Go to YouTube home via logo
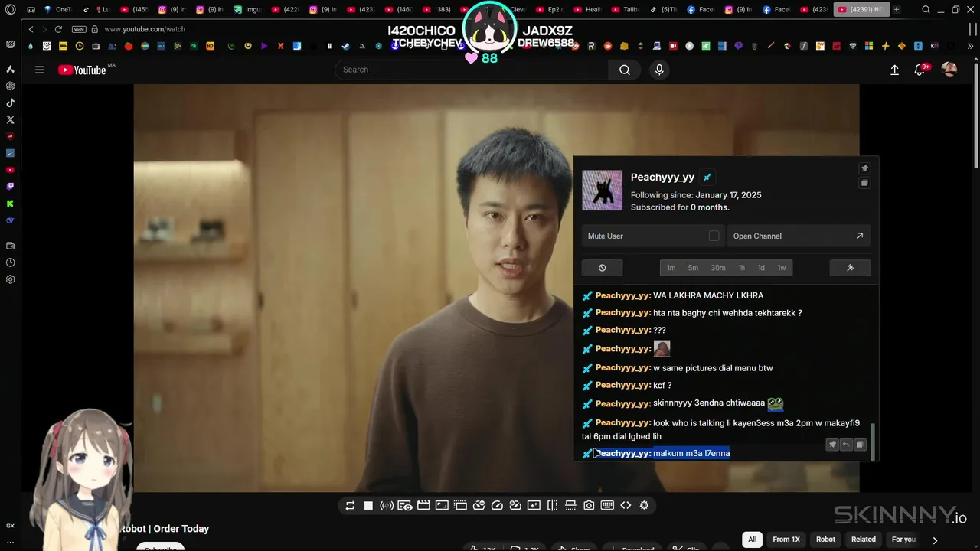Viewport: 980px width, 551px height. (x=82, y=70)
